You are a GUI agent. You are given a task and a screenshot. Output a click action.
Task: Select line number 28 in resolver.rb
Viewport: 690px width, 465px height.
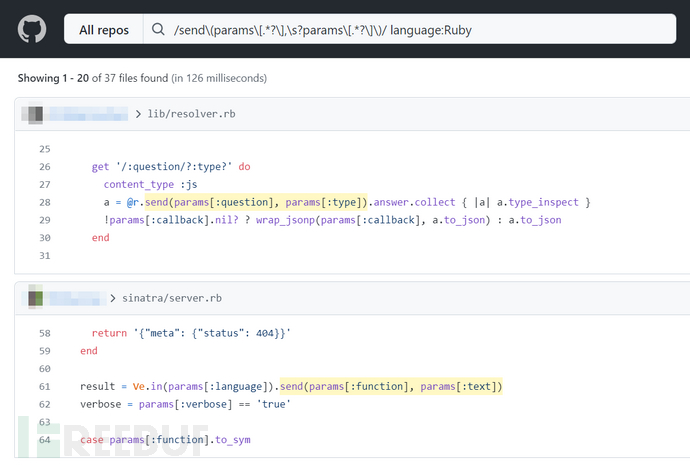(45, 202)
